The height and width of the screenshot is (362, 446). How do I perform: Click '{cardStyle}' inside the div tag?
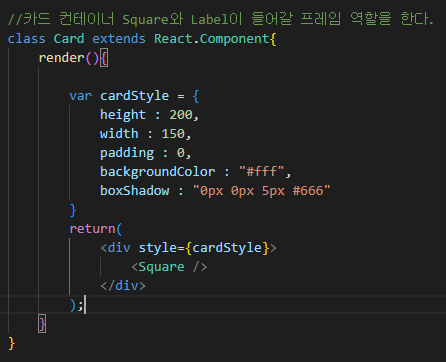(227, 248)
